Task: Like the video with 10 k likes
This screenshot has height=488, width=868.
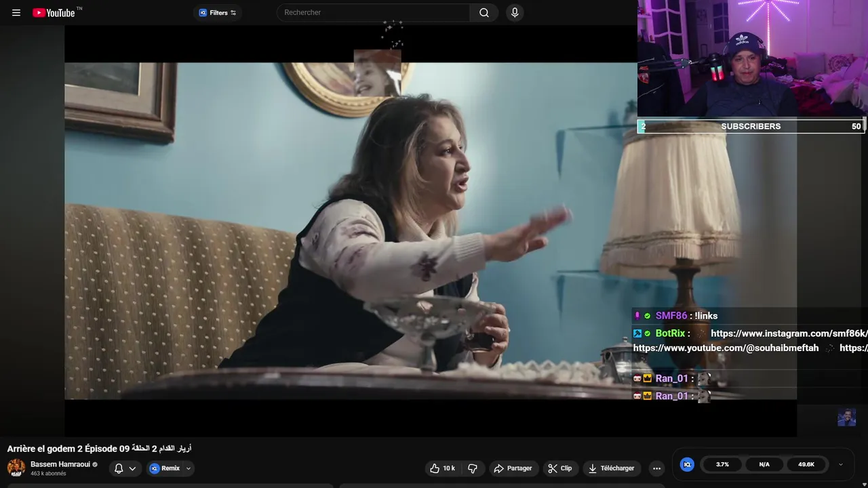Action: (x=443, y=468)
